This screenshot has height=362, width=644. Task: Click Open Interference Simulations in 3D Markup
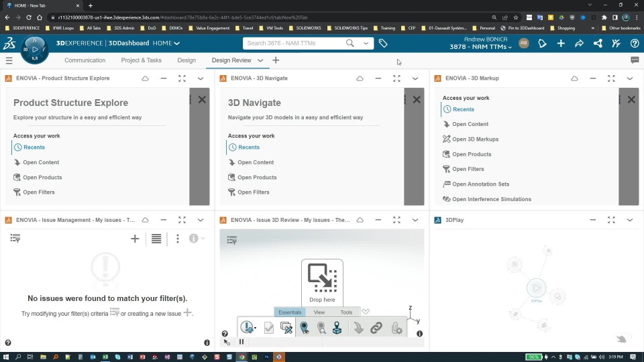pos(487,199)
